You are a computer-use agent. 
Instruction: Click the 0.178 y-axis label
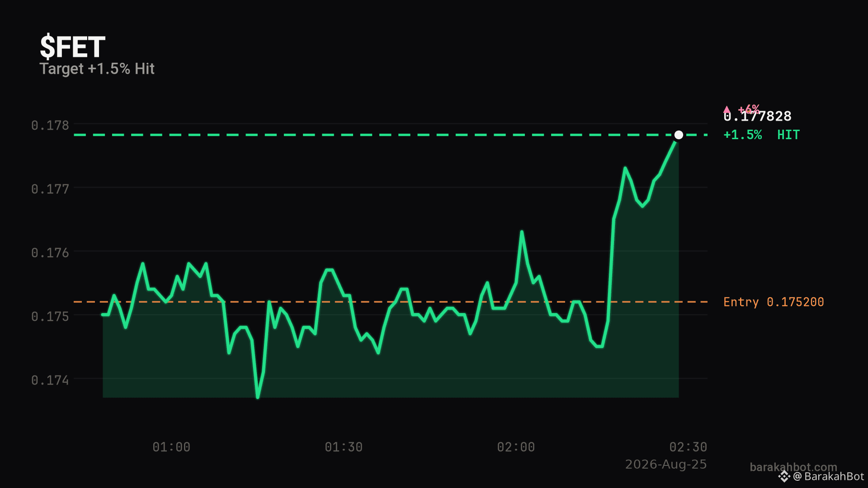click(x=50, y=125)
